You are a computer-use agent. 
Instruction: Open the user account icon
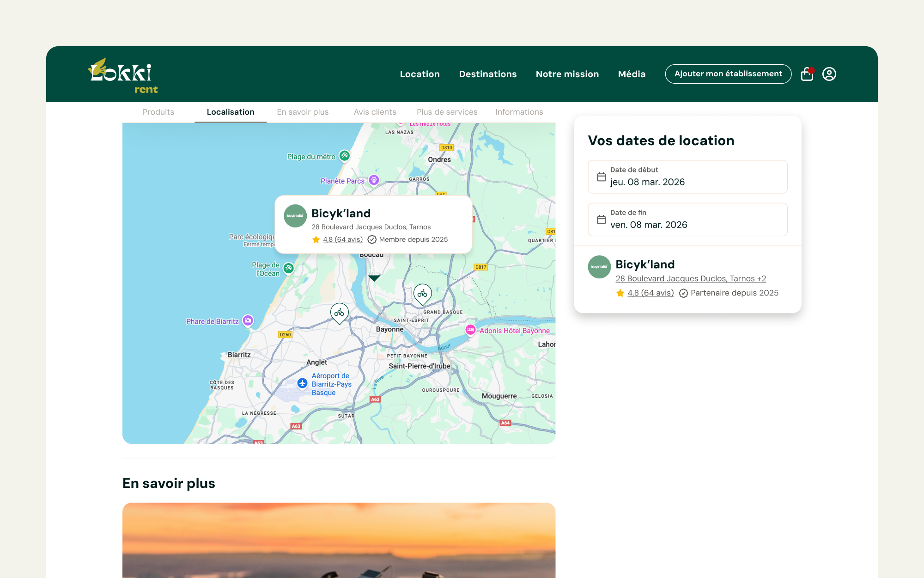click(829, 74)
